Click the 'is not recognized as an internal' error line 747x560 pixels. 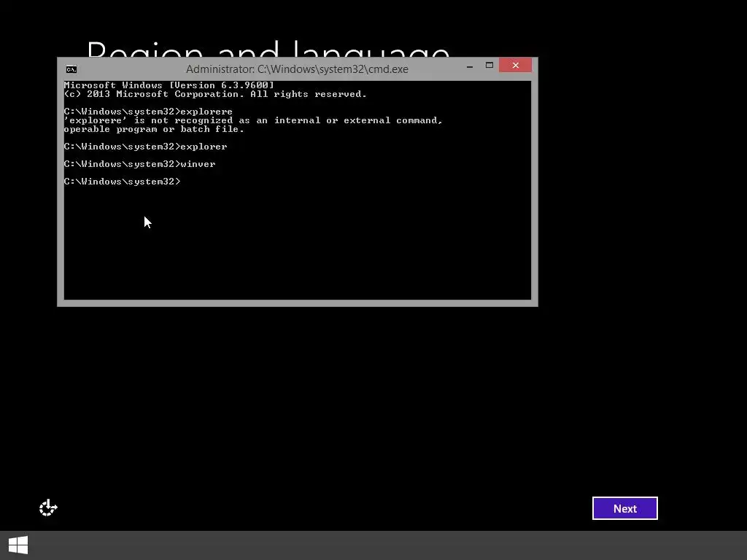pyautogui.click(x=253, y=120)
